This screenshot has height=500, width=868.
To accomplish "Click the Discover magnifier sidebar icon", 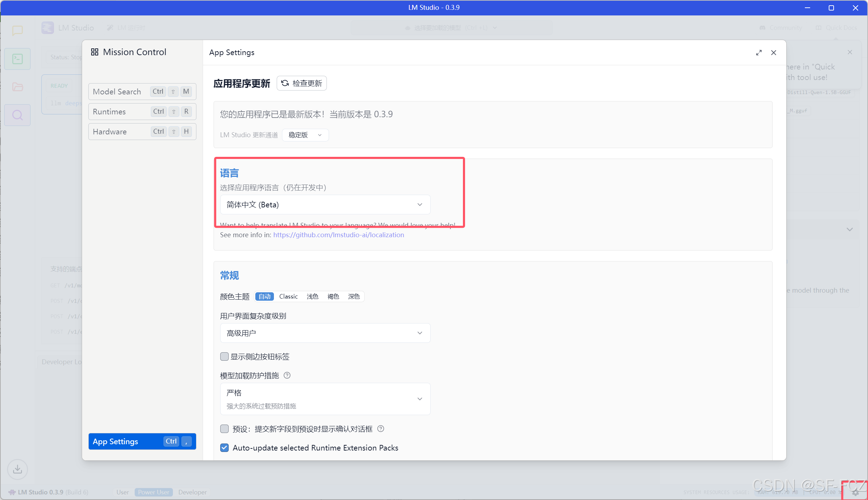I will [17, 115].
